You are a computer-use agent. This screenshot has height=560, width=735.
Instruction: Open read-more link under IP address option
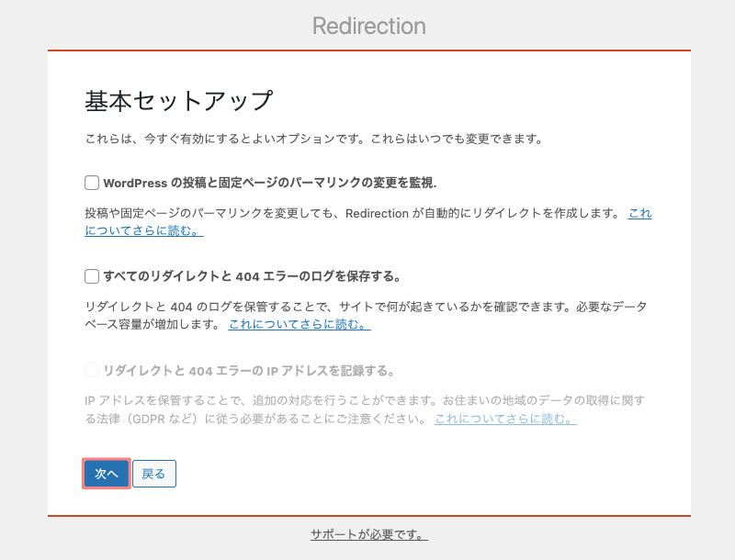point(506,419)
